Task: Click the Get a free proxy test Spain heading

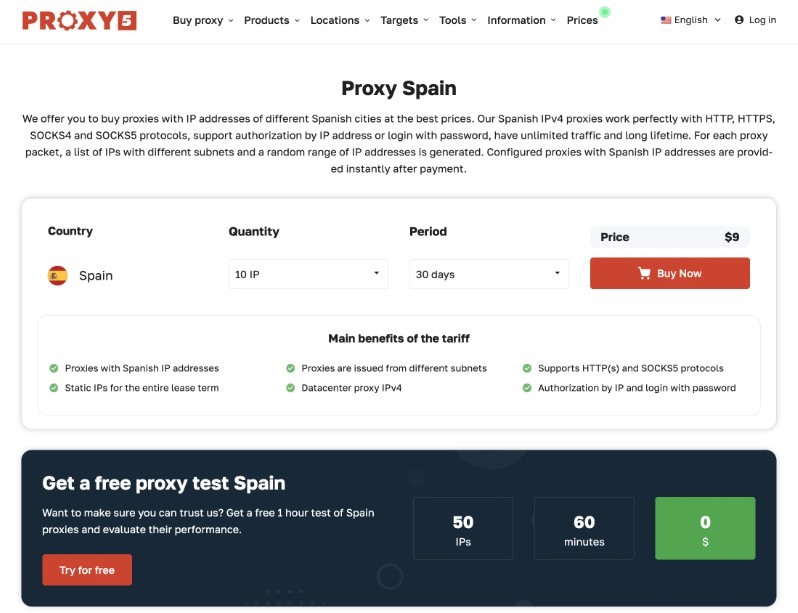Action: (x=164, y=483)
